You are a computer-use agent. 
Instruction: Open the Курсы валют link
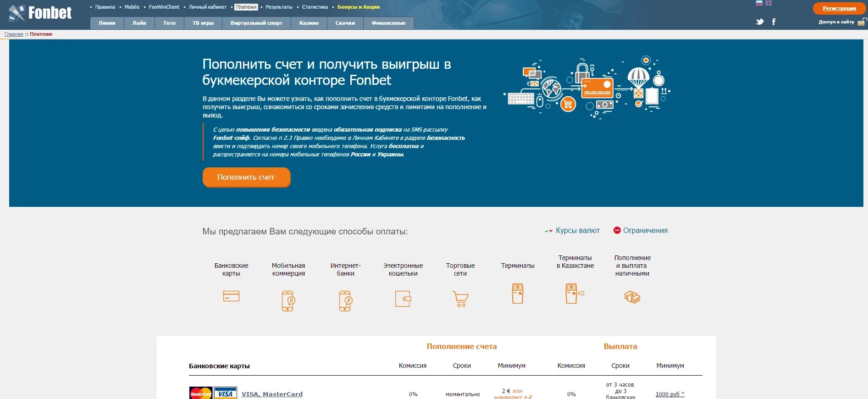point(578,230)
